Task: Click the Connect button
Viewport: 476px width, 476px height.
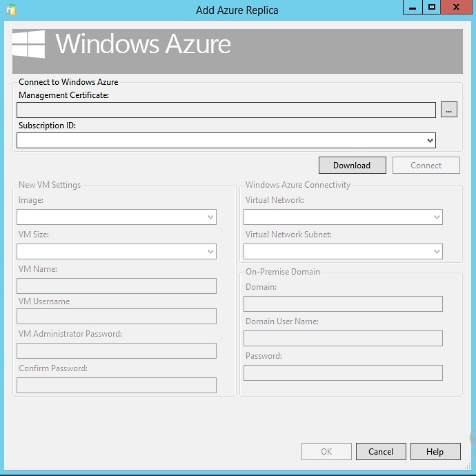Action: coord(426,166)
